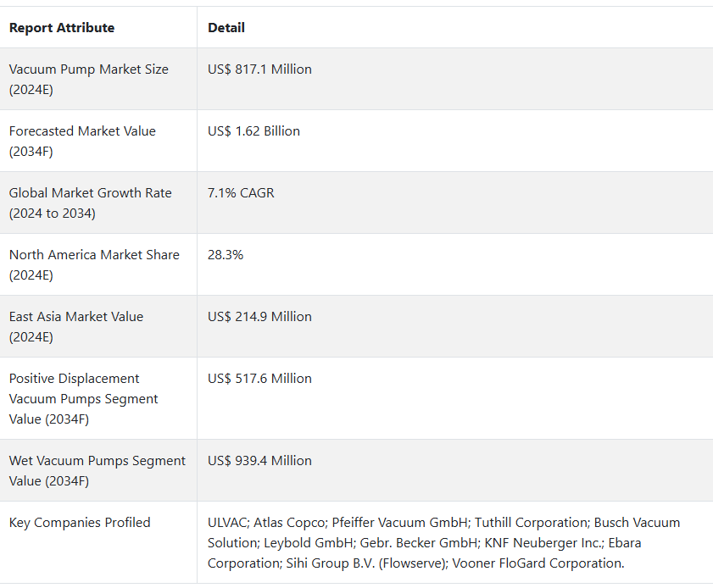Click the ULVAC; Atlas Copco company text
713x588 pixels.
point(268,523)
